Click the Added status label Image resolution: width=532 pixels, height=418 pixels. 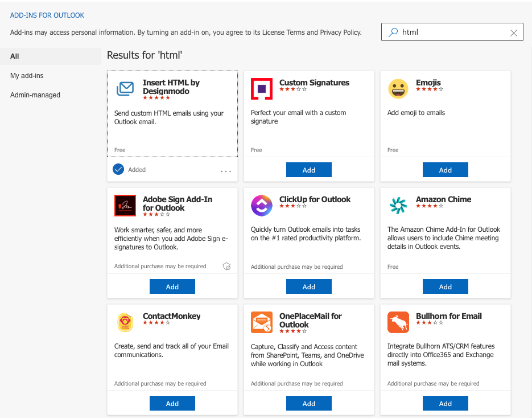[137, 170]
